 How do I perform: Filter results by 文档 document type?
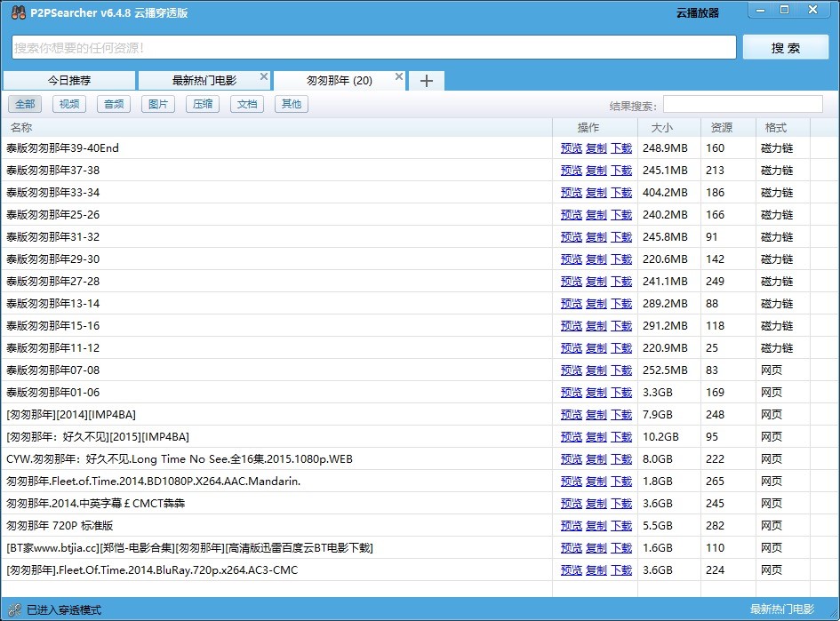[x=246, y=104]
